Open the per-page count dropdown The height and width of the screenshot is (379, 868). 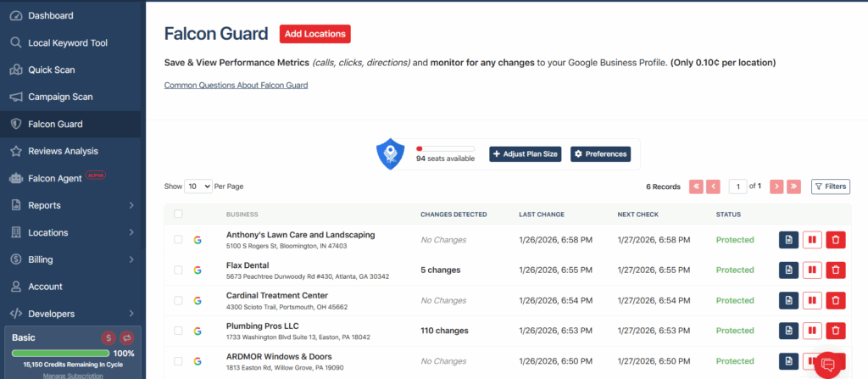tap(198, 187)
